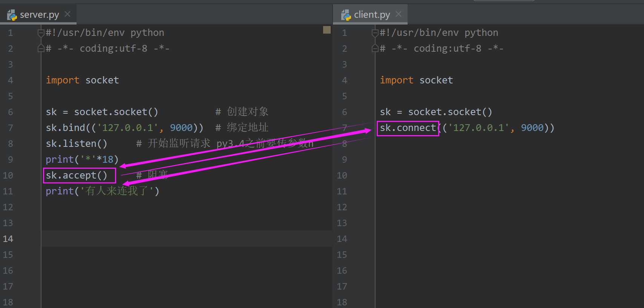Click '127.0.0.1' string in server.py bind
The height and width of the screenshot is (308, 644).
pyautogui.click(x=127, y=128)
